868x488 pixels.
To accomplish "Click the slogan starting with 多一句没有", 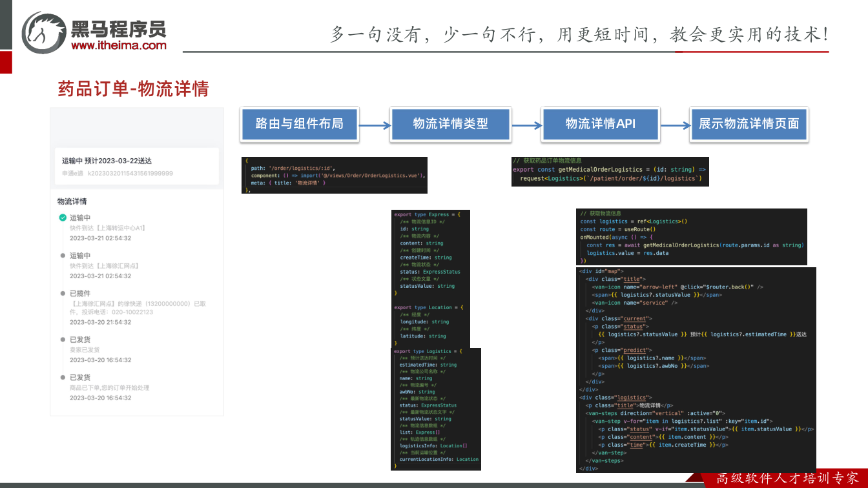I will click(579, 34).
